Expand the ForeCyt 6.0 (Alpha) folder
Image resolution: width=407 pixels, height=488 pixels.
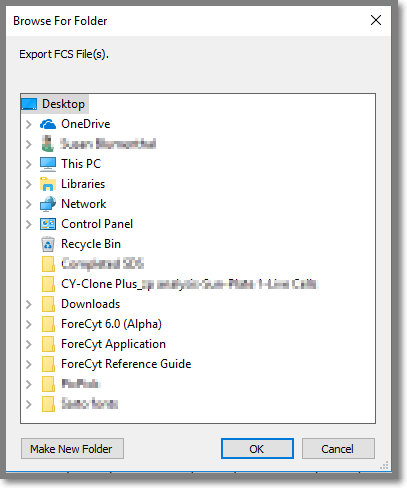29,324
